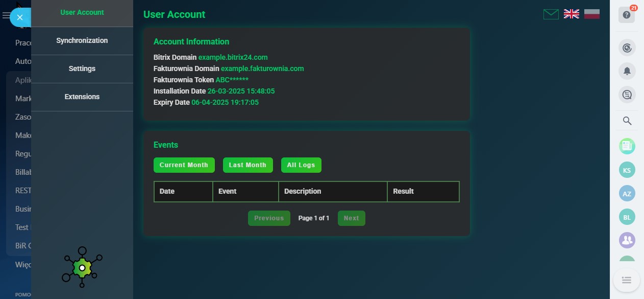
Task: Open the Synchronization tab
Action: click(x=82, y=40)
